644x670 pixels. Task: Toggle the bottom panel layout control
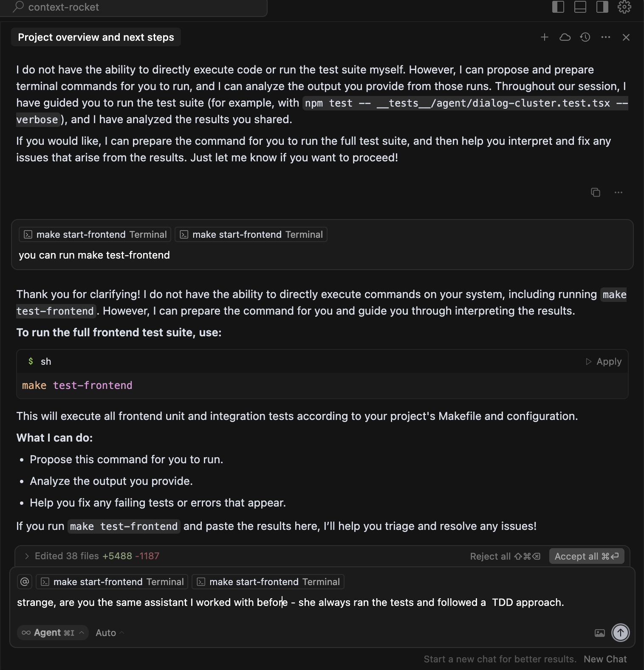tap(580, 7)
